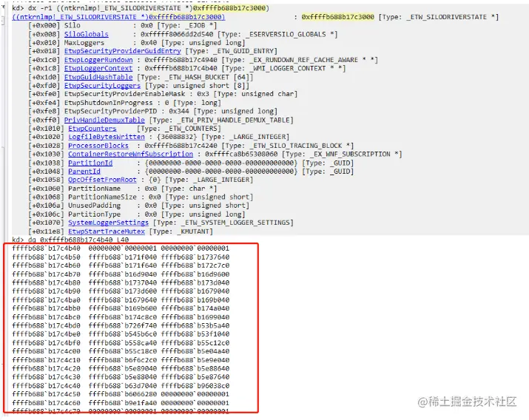
Task: Follow the EtwpStartTraceMutex link
Action: pyautogui.click(x=107, y=231)
